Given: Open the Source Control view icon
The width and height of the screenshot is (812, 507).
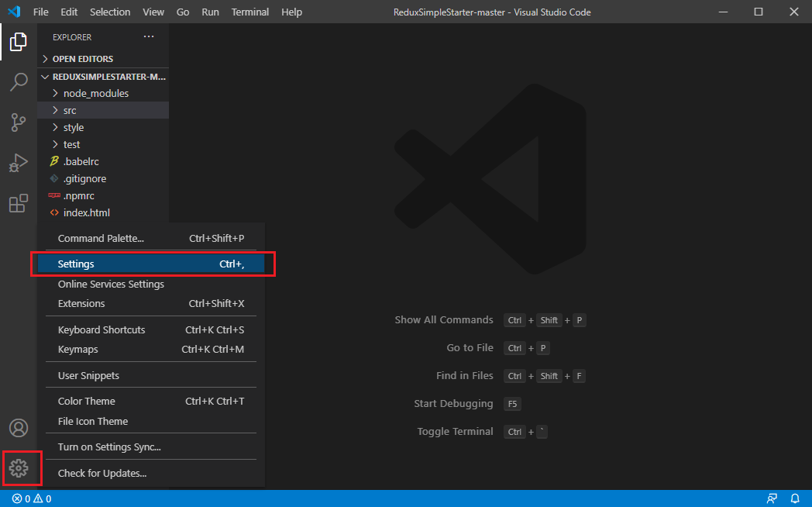Looking at the screenshot, I should pos(18,122).
